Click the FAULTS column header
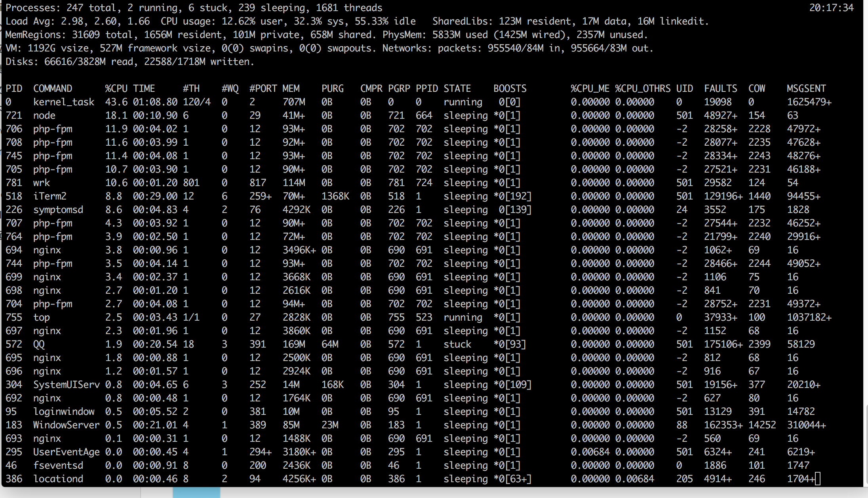The width and height of the screenshot is (868, 498). 720,88
